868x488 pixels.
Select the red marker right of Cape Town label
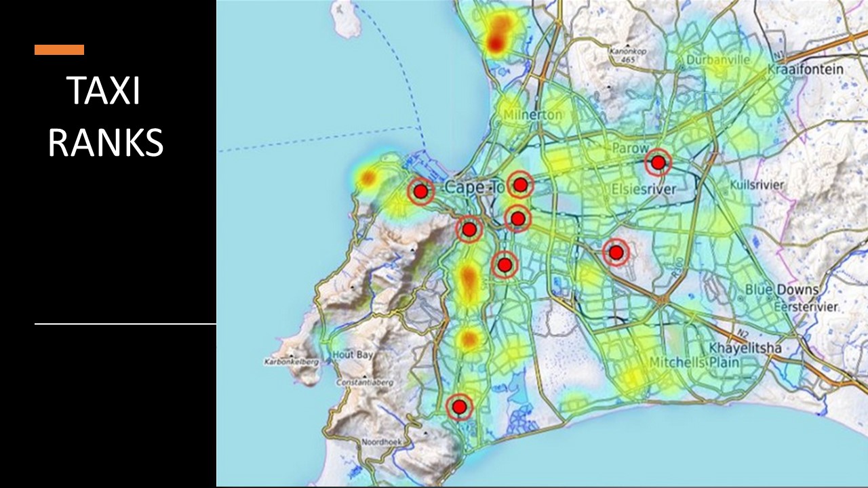520,184
